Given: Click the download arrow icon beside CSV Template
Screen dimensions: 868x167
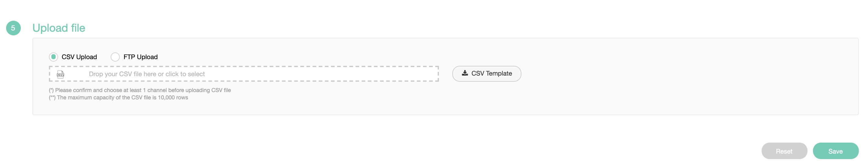Looking at the screenshot, I should coord(465,73).
